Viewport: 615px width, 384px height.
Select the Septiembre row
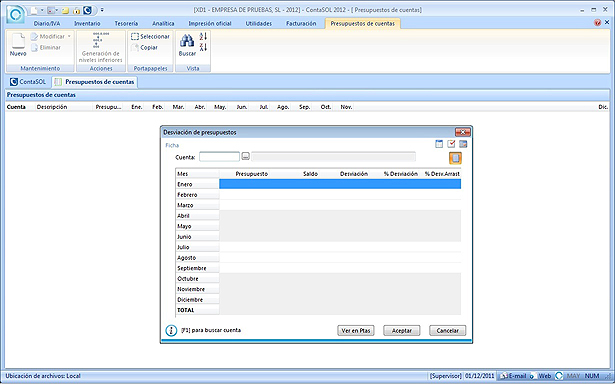[x=318, y=268]
